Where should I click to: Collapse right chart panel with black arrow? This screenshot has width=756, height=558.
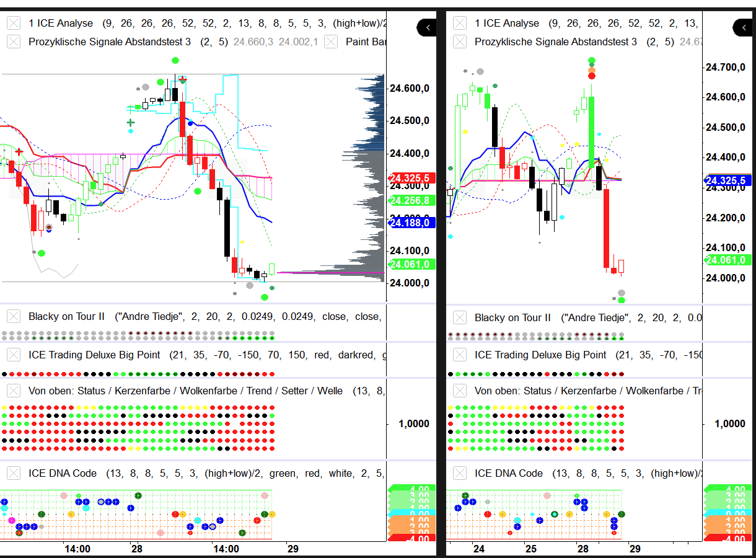pyautogui.click(x=743, y=27)
